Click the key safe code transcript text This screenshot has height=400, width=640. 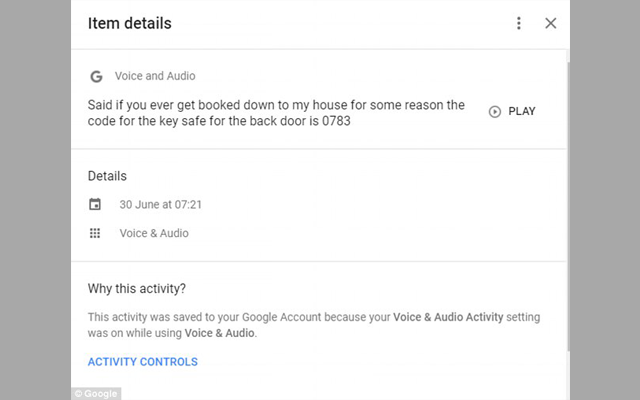coord(275,113)
